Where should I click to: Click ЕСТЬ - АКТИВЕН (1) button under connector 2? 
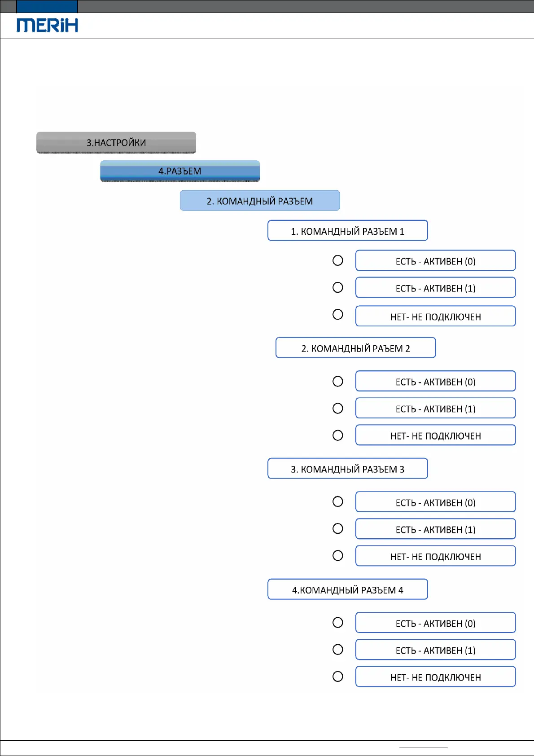tap(435, 409)
